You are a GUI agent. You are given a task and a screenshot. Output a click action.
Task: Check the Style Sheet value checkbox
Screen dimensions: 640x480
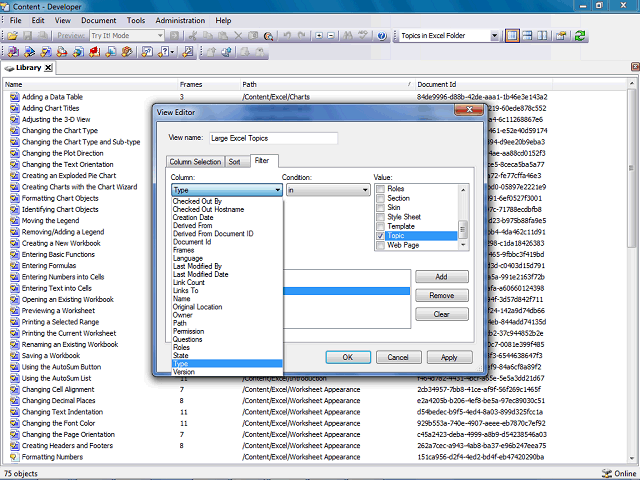point(380,217)
